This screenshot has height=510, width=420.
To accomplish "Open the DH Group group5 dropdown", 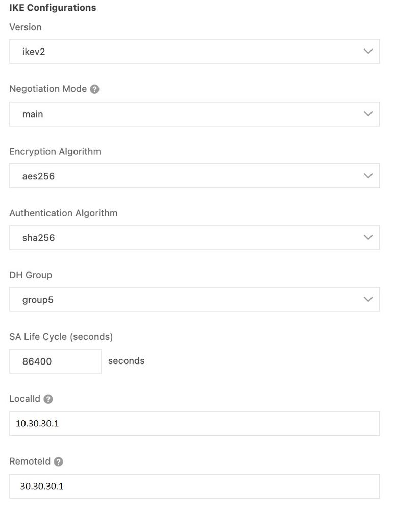I will tap(194, 300).
